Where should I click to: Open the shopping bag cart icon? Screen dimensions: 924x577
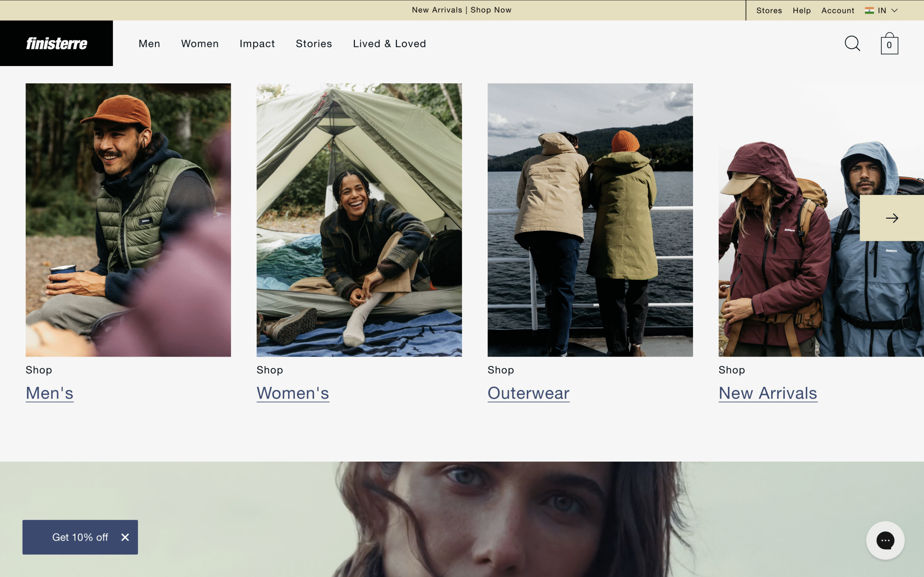click(x=889, y=44)
